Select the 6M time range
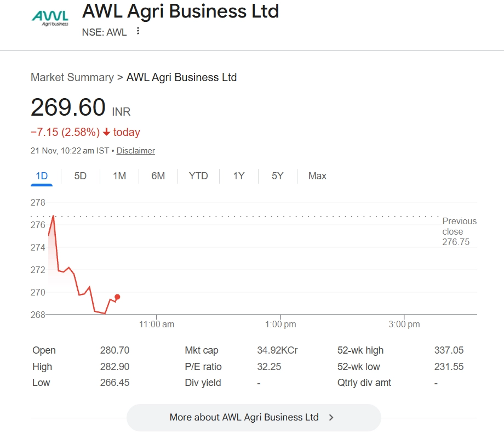The width and height of the screenshot is (504, 432). [x=158, y=176]
